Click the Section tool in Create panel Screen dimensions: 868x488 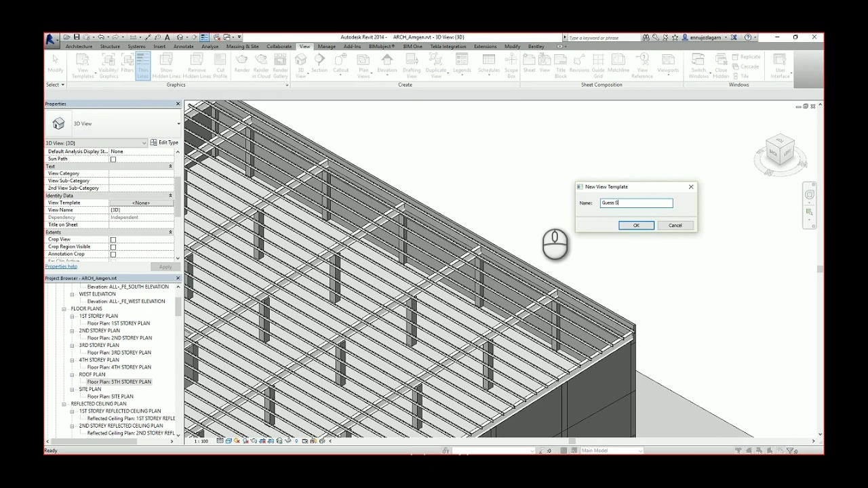coord(319,62)
